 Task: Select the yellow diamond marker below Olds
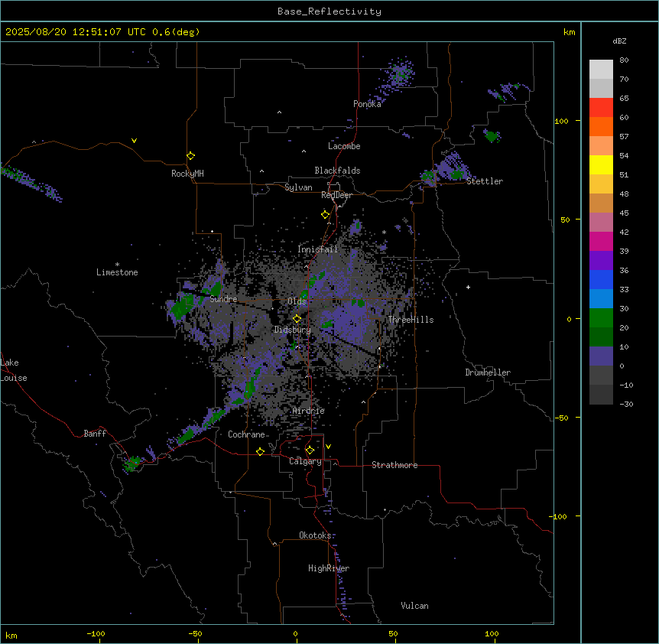coord(297,319)
